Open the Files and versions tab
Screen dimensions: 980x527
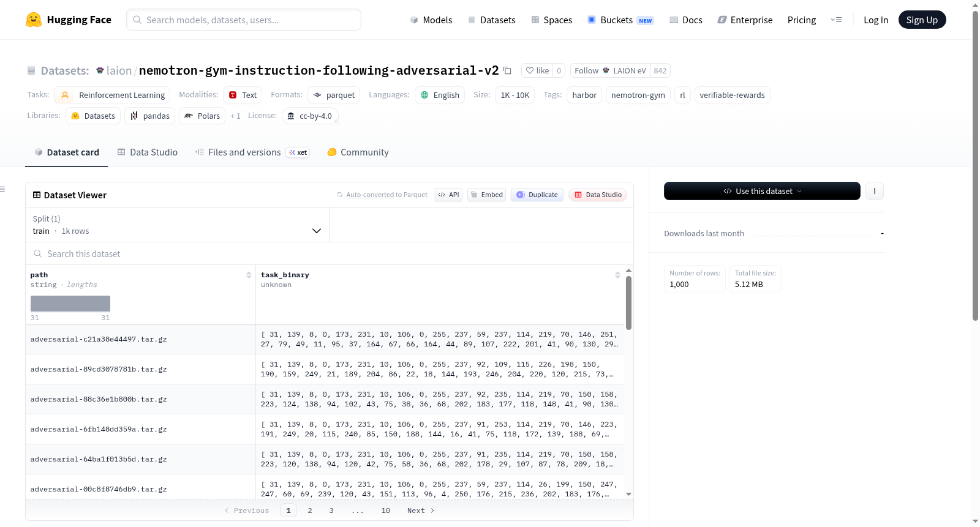click(252, 152)
